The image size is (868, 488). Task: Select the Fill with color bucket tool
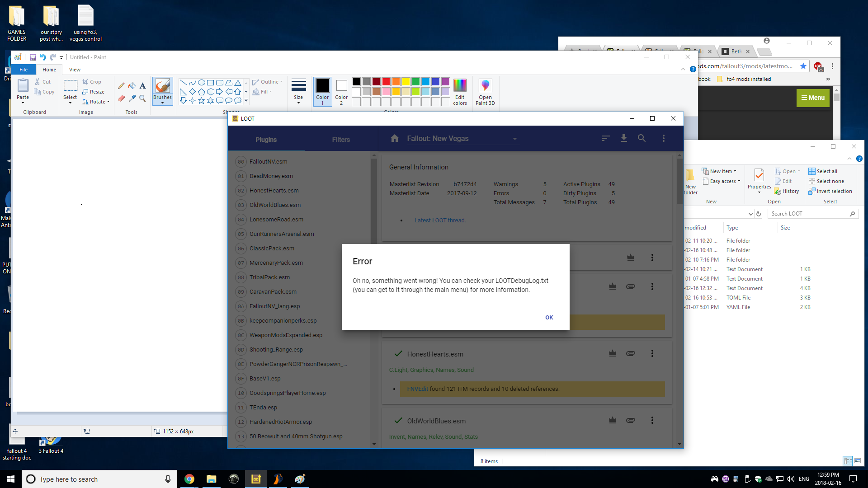point(132,86)
